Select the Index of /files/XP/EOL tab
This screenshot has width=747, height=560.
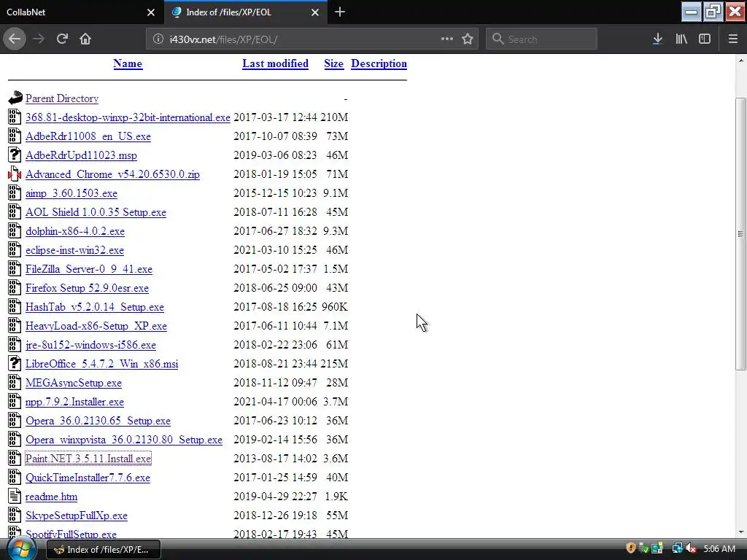(246, 12)
